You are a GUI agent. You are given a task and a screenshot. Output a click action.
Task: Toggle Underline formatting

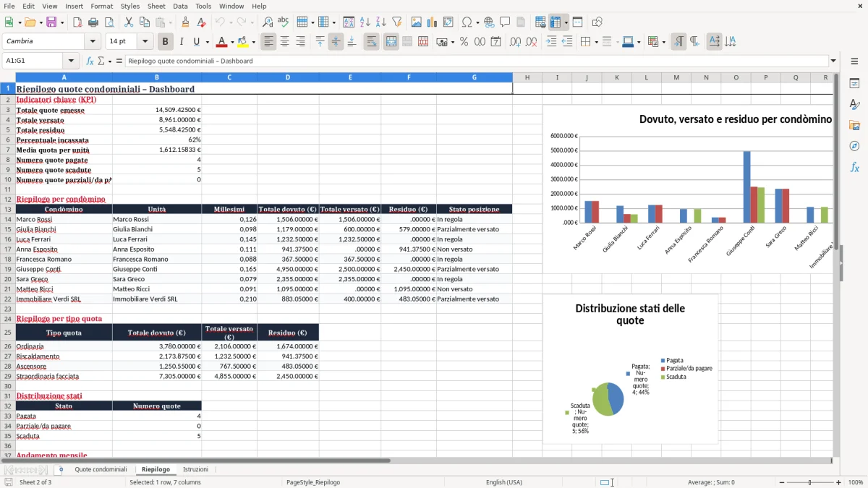coord(197,42)
